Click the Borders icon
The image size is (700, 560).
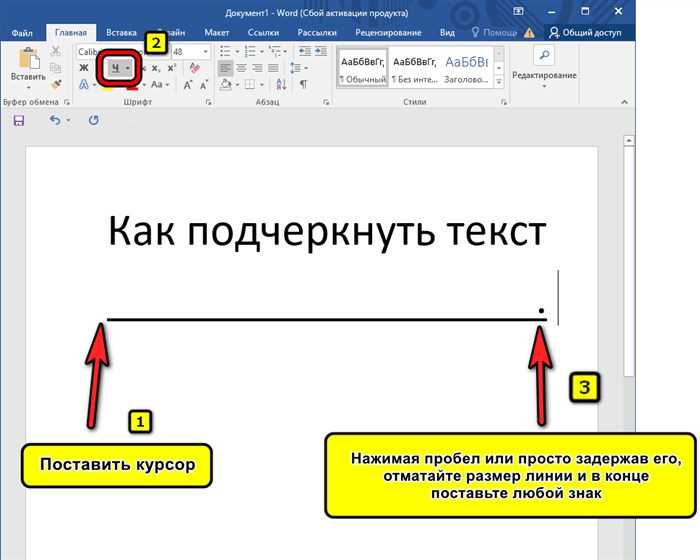click(250, 84)
